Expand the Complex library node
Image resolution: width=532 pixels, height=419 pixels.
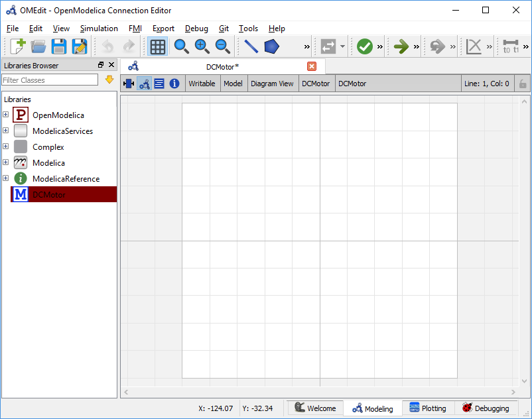(x=6, y=147)
